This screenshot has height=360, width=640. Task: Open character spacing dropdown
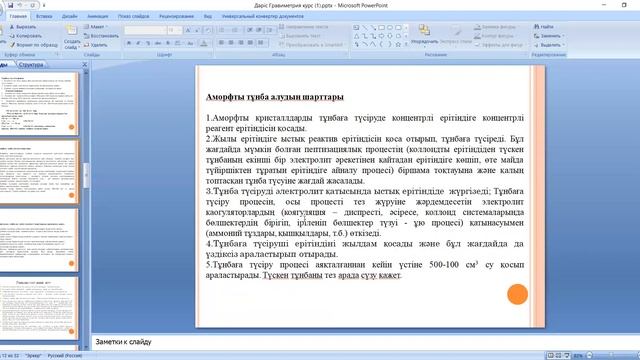point(178,43)
